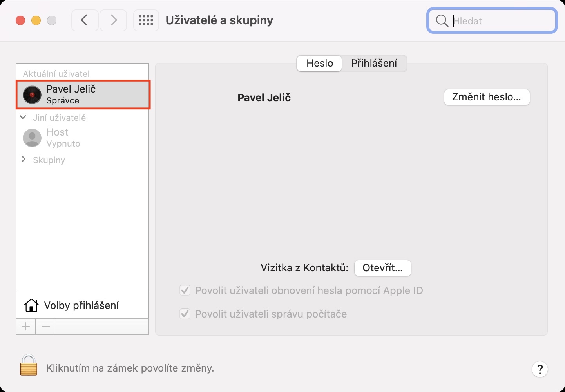Image resolution: width=565 pixels, height=392 pixels.
Task: Click the yellow minimize window button
Action: coord(36,20)
